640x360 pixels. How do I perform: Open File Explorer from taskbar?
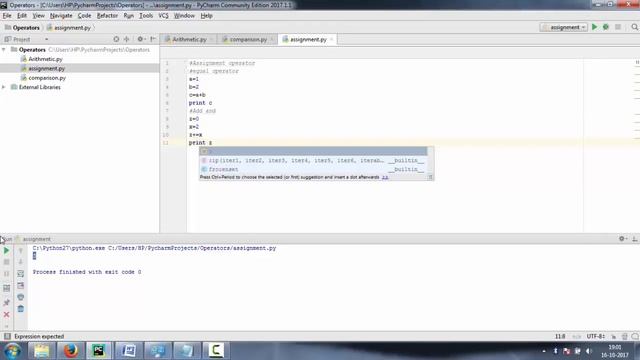coord(41,351)
